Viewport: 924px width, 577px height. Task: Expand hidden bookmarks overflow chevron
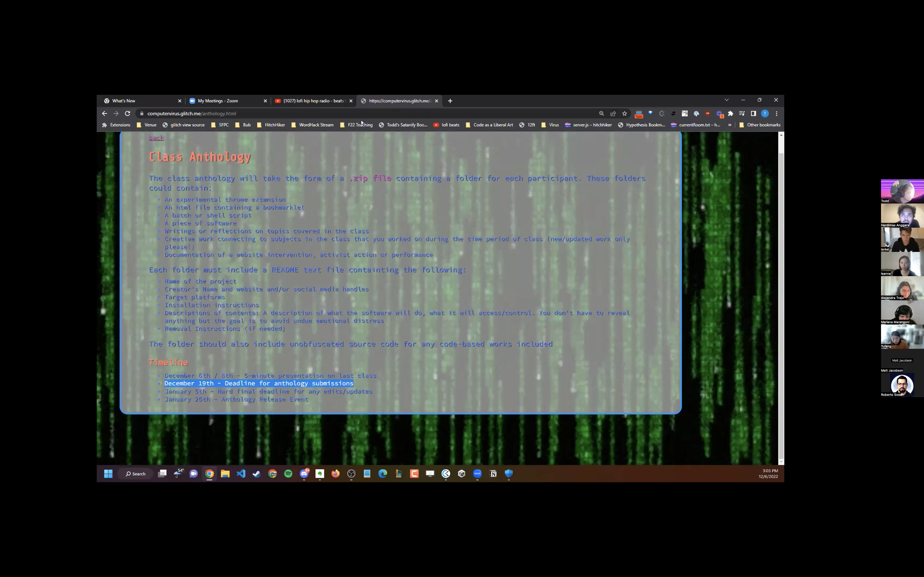point(730,125)
